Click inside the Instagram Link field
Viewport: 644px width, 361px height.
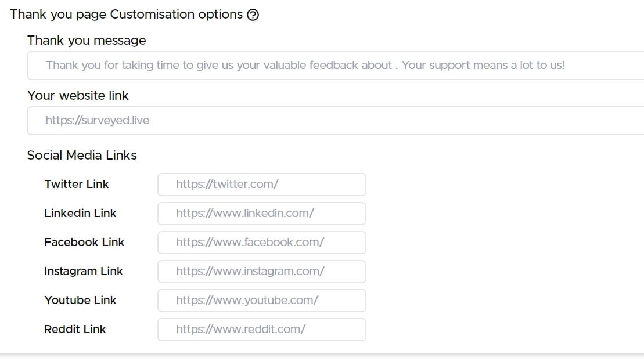(261, 271)
